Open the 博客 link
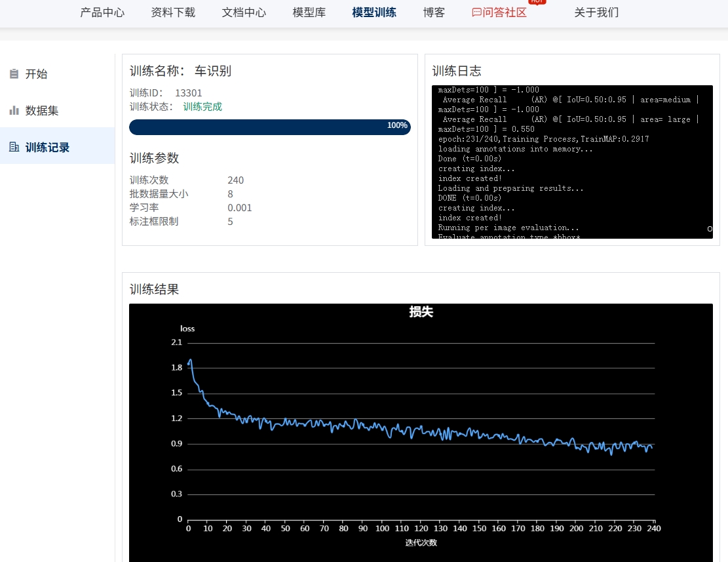 pyautogui.click(x=434, y=12)
